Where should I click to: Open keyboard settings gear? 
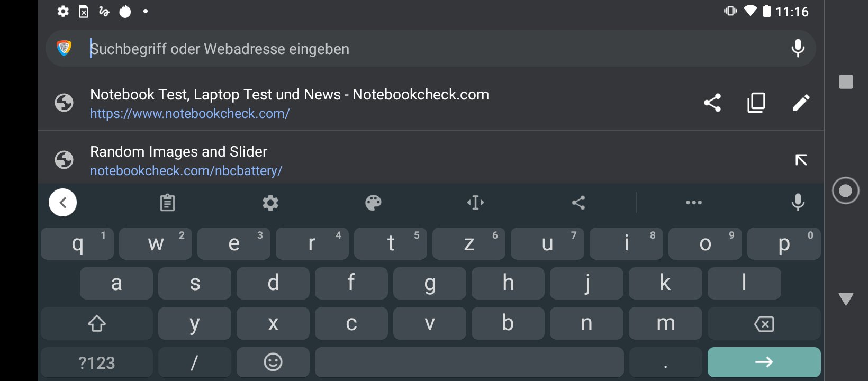[x=270, y=203]
